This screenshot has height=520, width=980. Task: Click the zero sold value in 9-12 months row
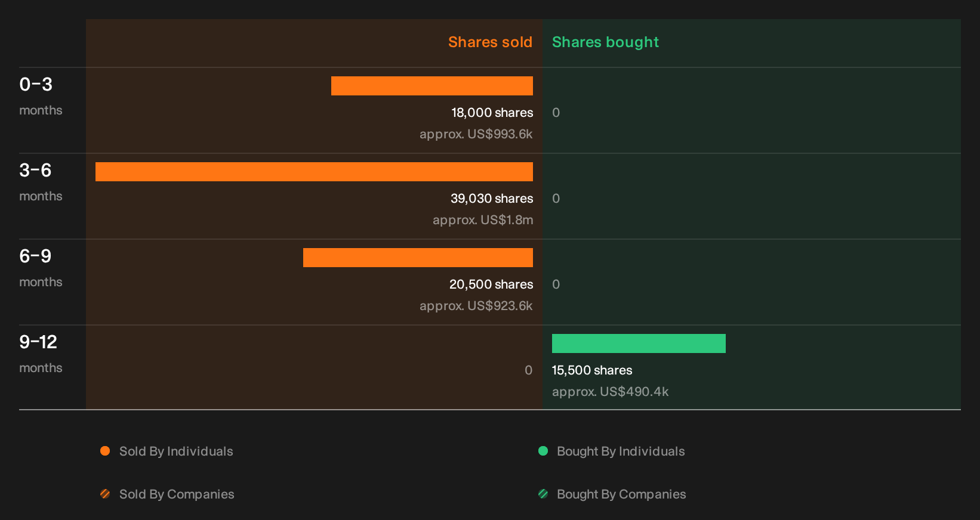coord(528,370)
